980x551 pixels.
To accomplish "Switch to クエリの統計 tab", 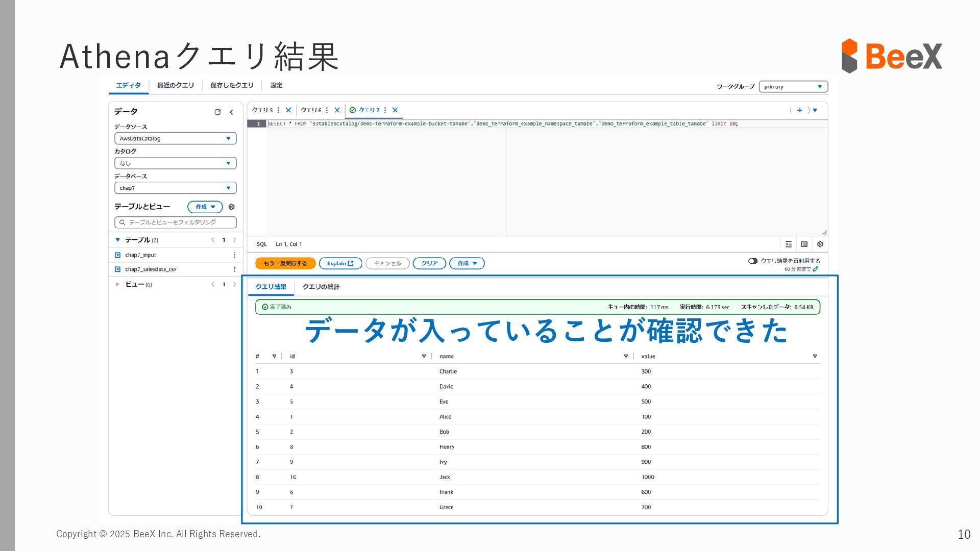I will click(x=321, y=287).
